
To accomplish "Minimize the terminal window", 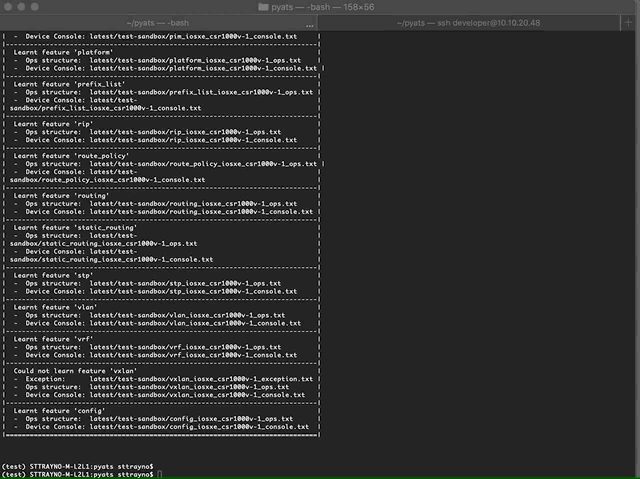I will coord(21,7).
